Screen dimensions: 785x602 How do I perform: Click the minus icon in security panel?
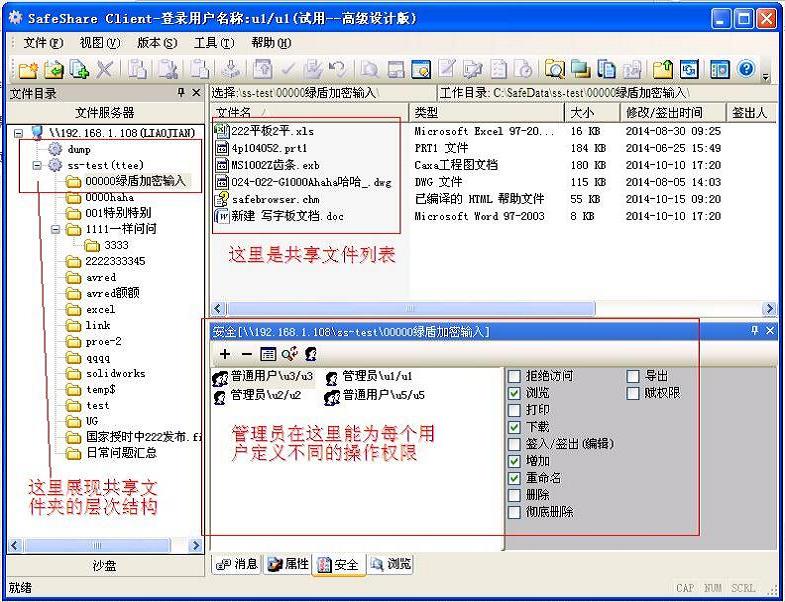pyautogui.click(x=246, y=355)
